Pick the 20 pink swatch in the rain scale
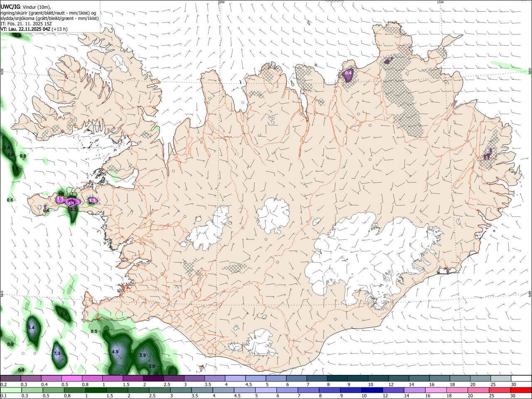This screenshot has width=532, height=399. click(478, 390)
